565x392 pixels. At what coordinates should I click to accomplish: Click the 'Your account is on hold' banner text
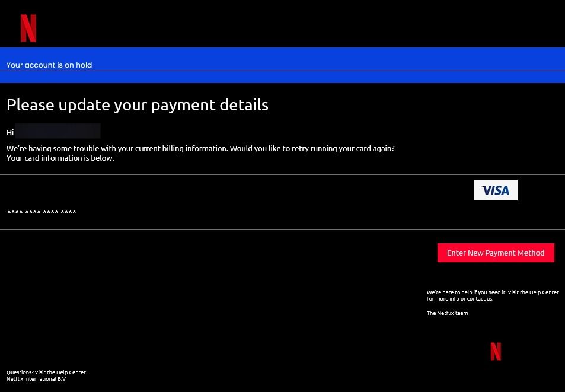point(49,65)
